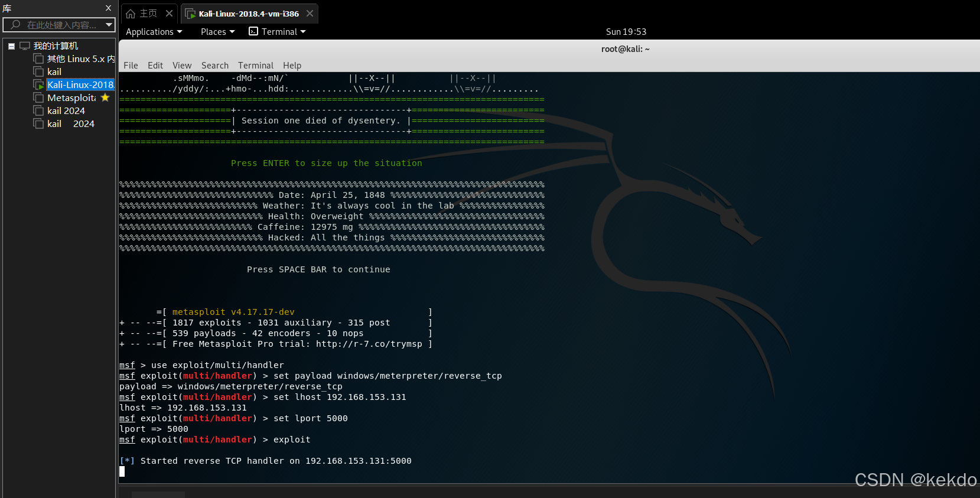Click the search magnifier icon in library
The width and height of the screenshot is (980, 498).
[15, 25]
